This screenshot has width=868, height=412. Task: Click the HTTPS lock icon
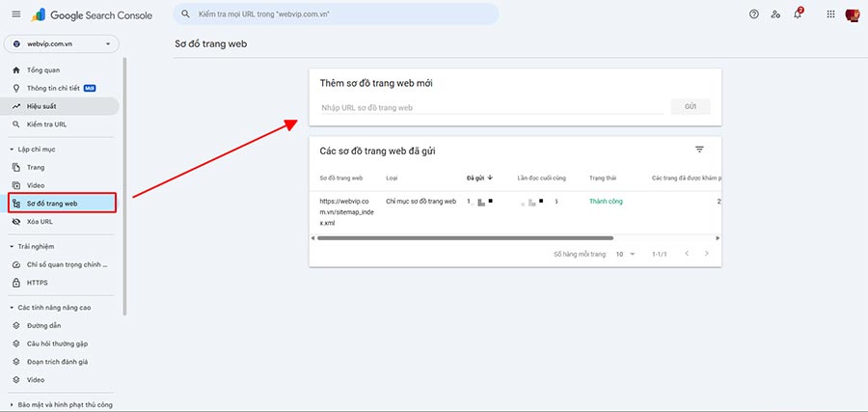(x=16, y=283)
